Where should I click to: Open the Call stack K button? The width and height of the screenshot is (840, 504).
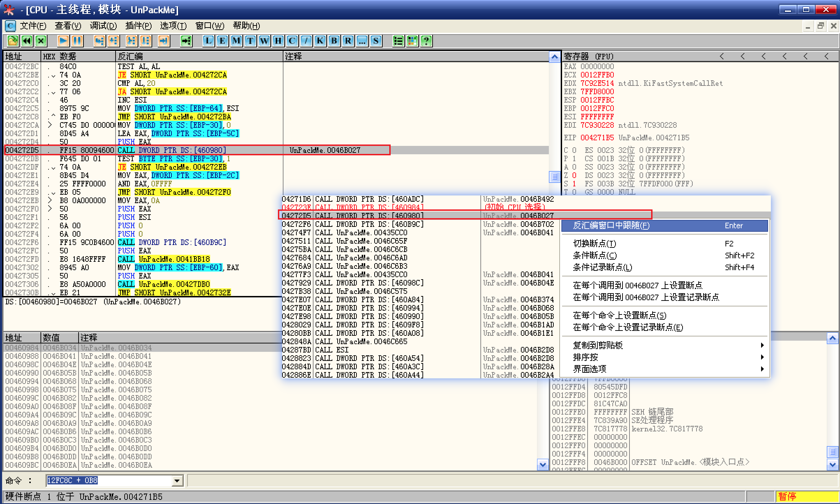click(320, 41)
